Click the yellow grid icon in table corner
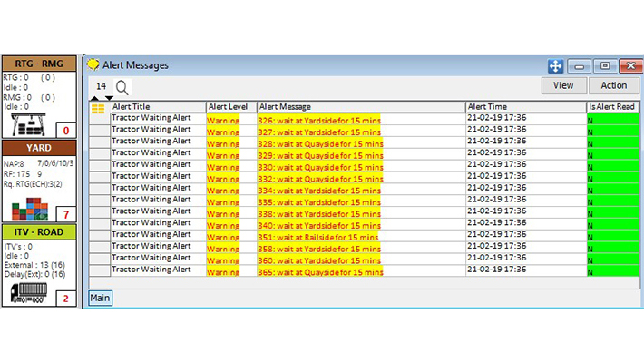Image resolution: width=644 pixels, height=363 pixels. [x=98, y=108]
